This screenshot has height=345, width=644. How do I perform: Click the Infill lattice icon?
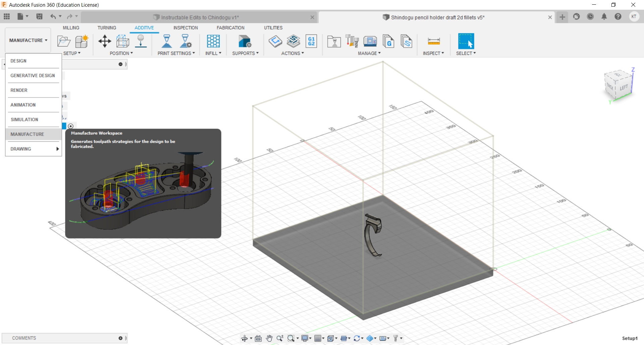[x=213, y=42]
